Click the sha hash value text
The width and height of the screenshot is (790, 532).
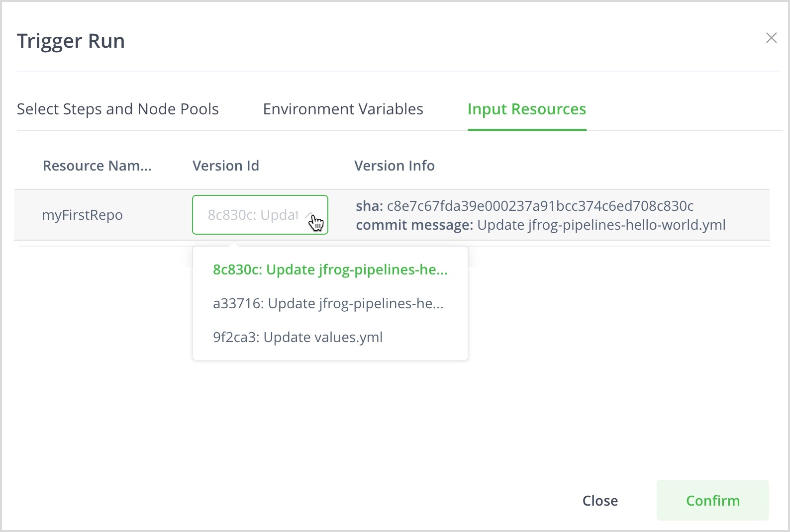[x=540, y=206]
